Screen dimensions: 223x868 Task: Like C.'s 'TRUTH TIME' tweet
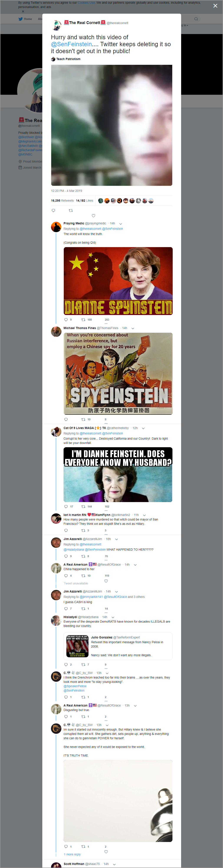pos(106,852)
